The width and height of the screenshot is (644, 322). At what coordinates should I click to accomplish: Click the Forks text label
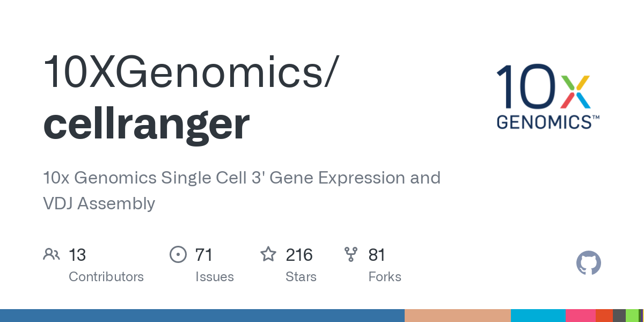[385, 277]
